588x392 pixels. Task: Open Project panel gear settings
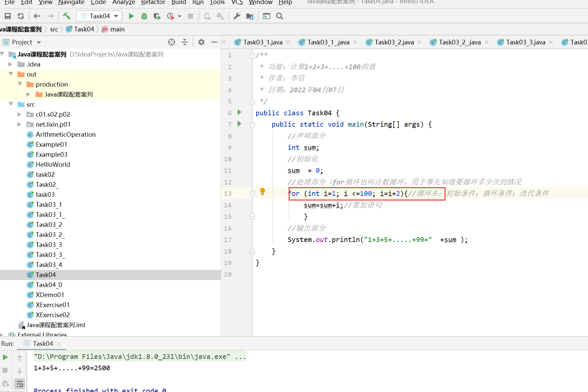[201, 42]
